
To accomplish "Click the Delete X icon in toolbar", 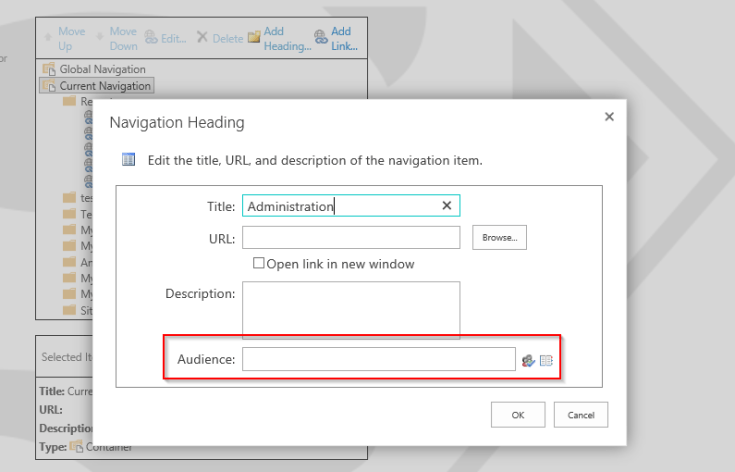I will tap(202, 38).
